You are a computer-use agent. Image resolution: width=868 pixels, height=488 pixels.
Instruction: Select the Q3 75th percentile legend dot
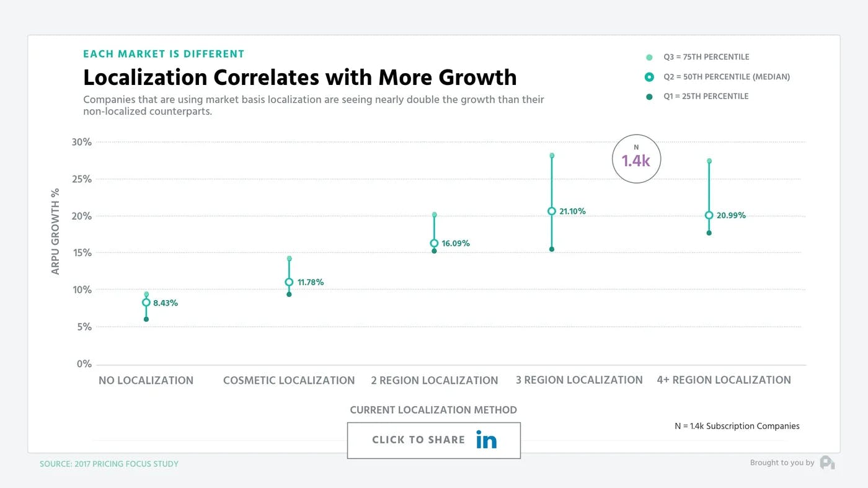(x=649, y=57)
